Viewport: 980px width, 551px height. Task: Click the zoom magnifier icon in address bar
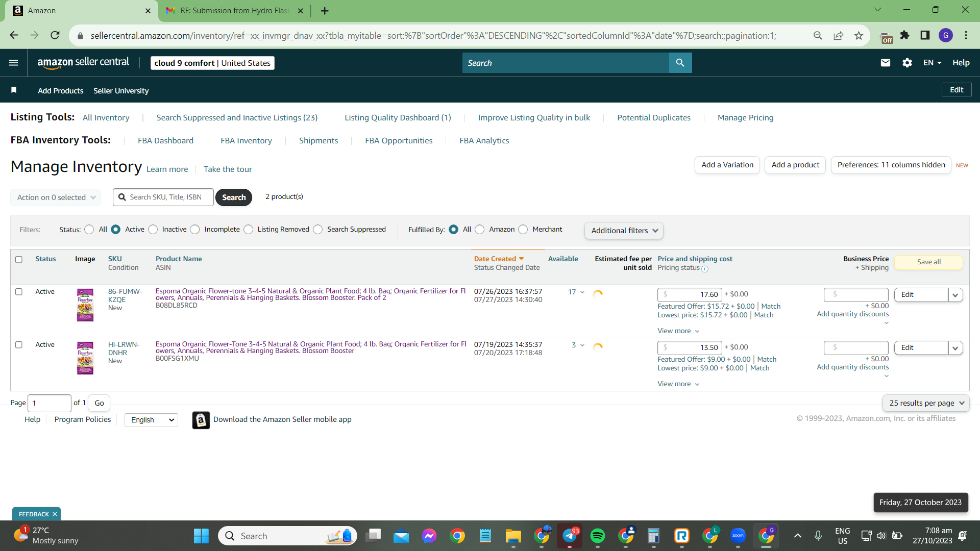point(818,35)
